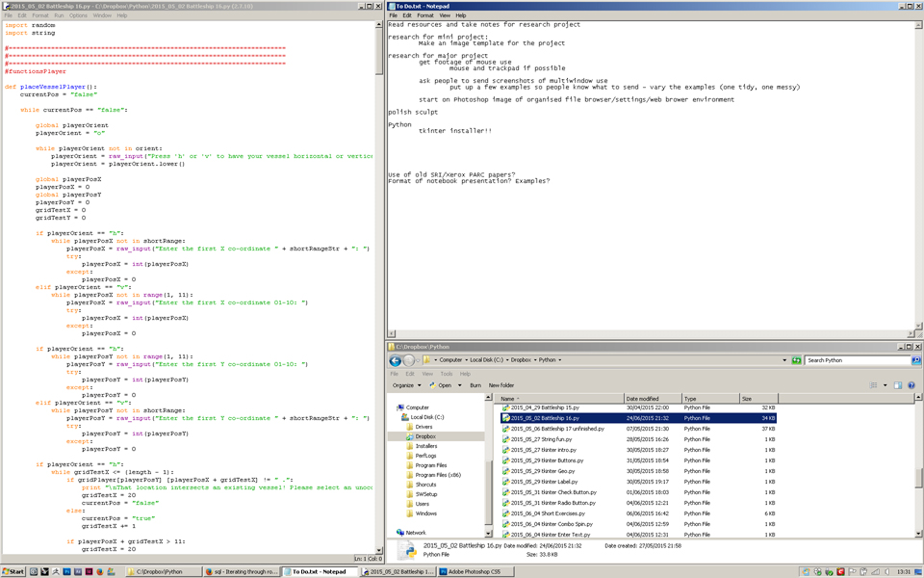This screenshot has width=924, height=578.
Task: Sort files by Date modified column
Action: pos(642,398)
